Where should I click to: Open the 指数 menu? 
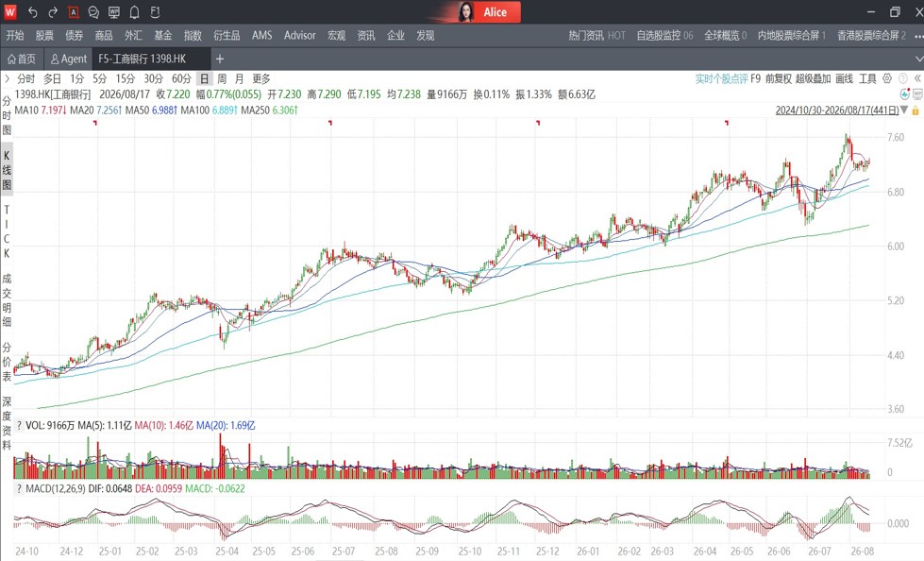[x=193, y=35]
